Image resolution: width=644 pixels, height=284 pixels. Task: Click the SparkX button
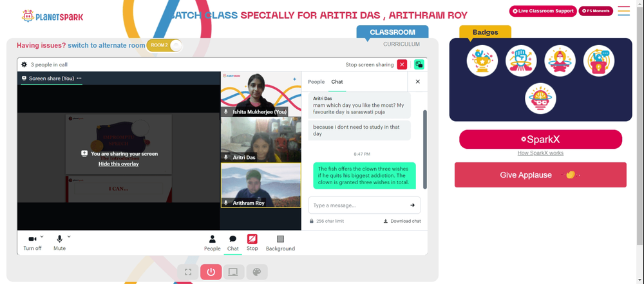[x=540, y=139]
